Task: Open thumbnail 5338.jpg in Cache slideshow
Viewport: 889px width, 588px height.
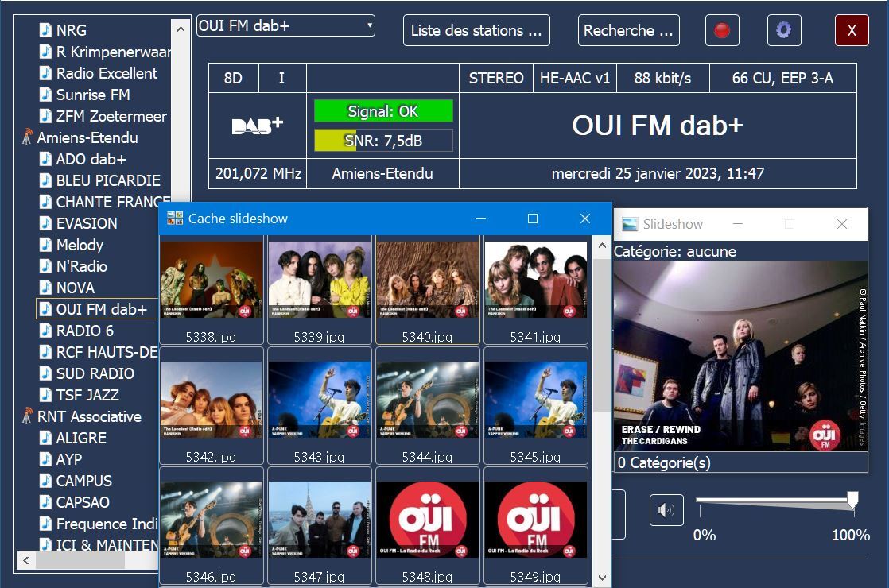Action: 212,291
